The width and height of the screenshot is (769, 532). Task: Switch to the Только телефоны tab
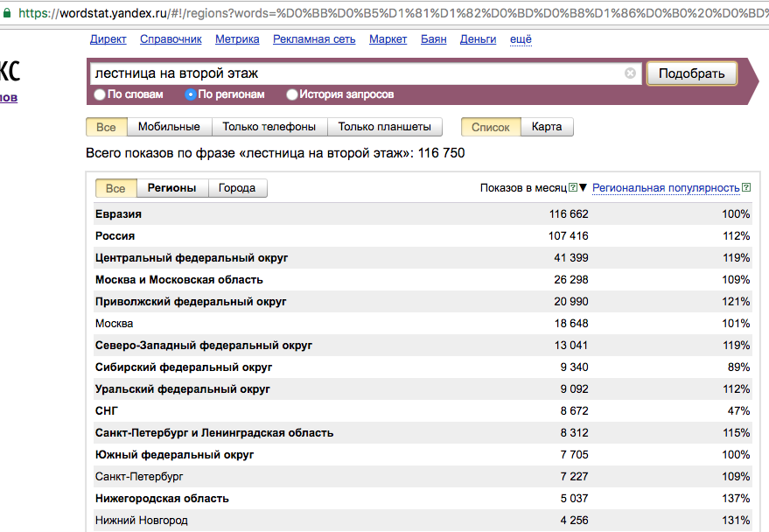click(x=269, y=127)
